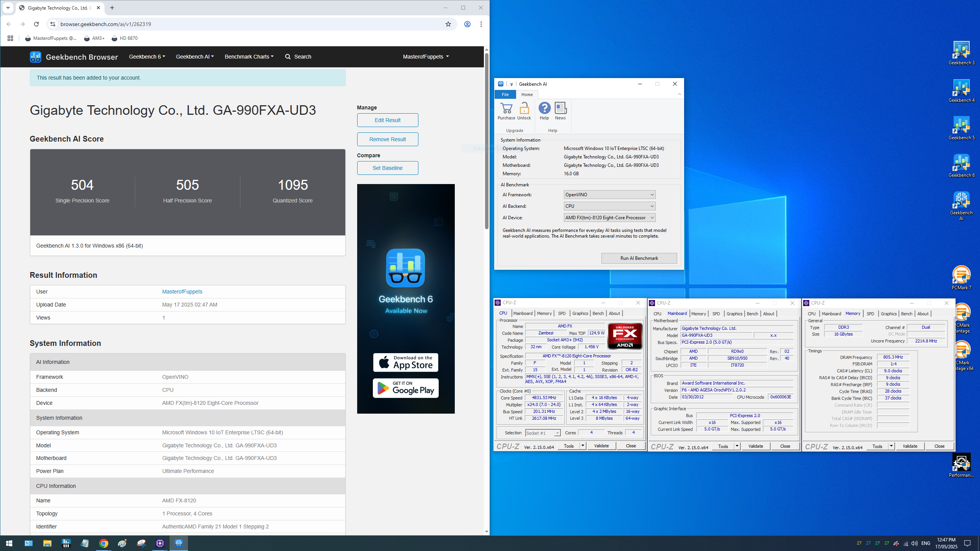This screenshot has width=980, height=551.
Task: Open the Geekbench 6 navigation dropdown
Action: click(147, 57)
